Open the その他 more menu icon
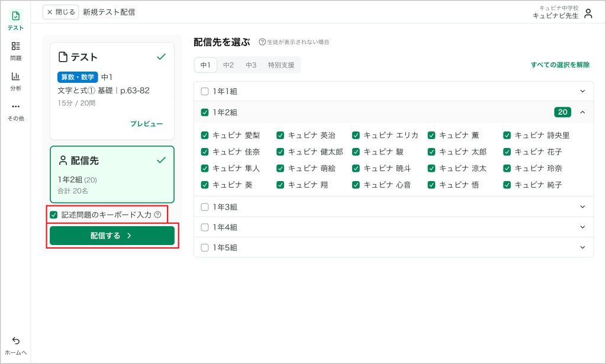Image resolution: width=606 pixels, height=364 pixels. [15, 107]
